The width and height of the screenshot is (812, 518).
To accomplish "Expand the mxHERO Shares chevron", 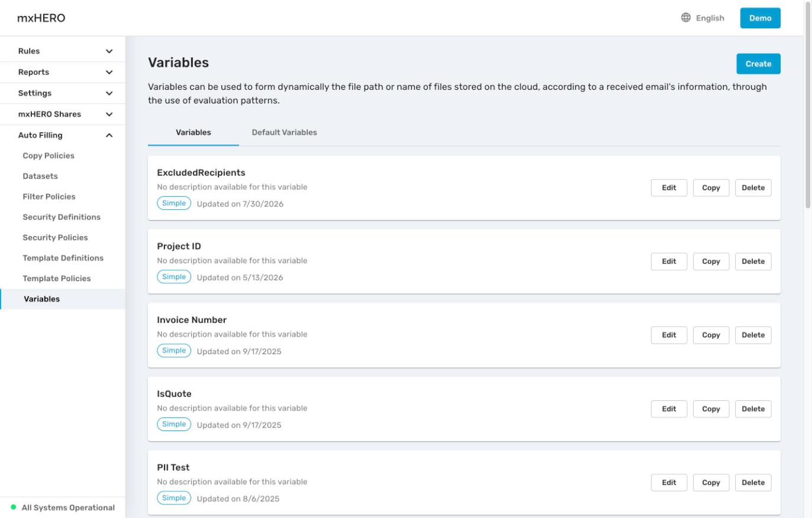I will [x=109, y=114].
